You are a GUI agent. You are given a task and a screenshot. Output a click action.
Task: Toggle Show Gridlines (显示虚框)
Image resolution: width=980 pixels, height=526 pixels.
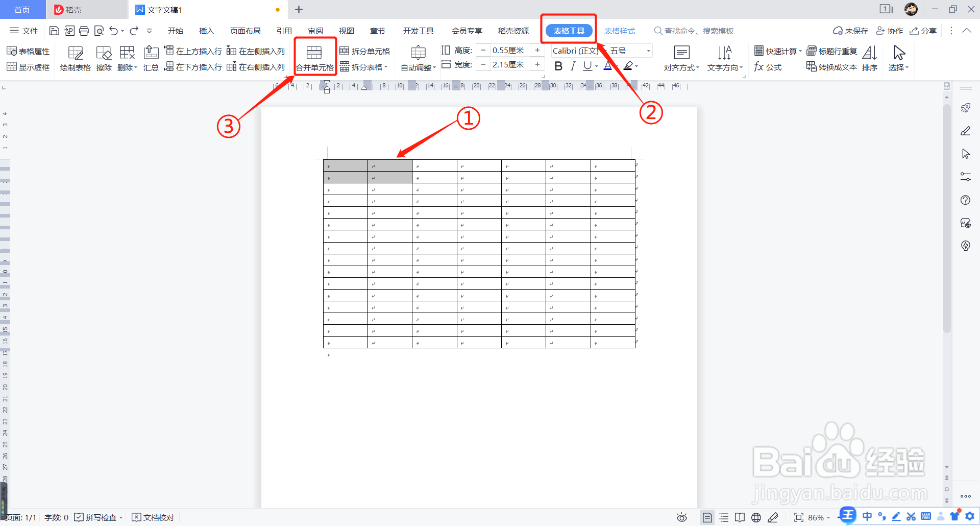click(x=28, y=67)
